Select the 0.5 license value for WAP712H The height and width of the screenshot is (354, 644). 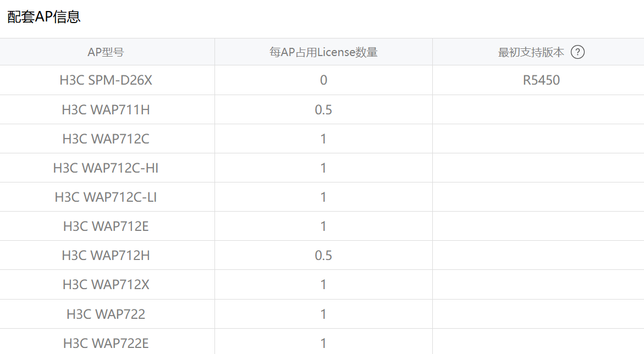click(x=323, y=256)
